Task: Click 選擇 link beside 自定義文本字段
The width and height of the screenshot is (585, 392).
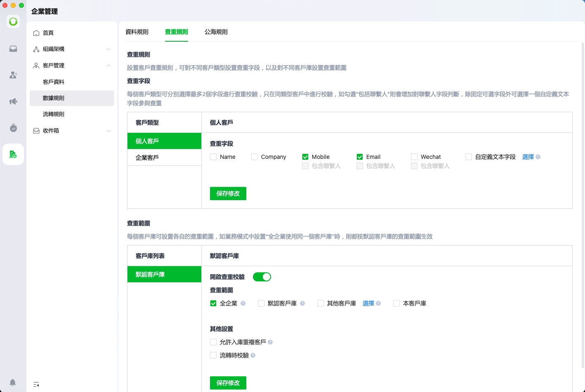Action: coord(528,157)
